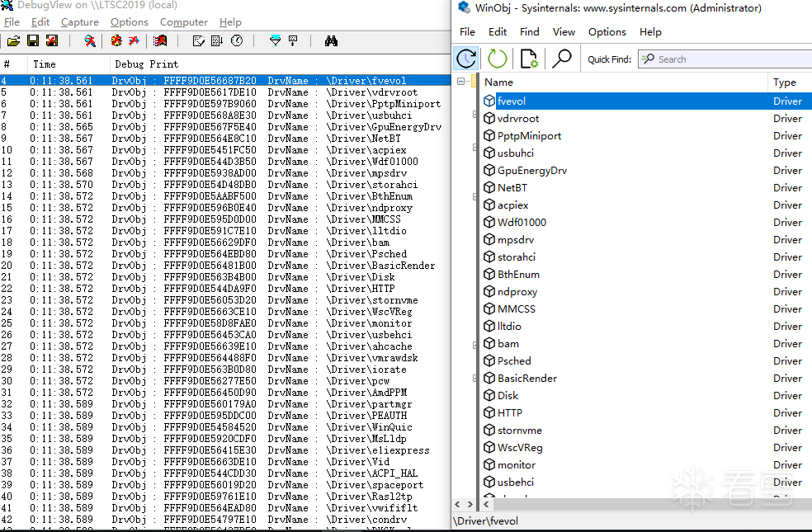Viewport: 812px width, 532px height.
Task: Select DebugView row 5 \Driver\vdrvroot
Action: coord(225,92)
